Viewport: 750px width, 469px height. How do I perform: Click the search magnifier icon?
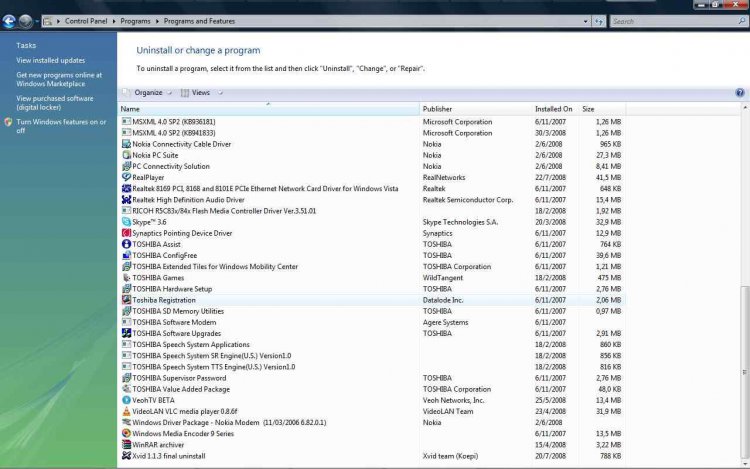click(742, 21)
